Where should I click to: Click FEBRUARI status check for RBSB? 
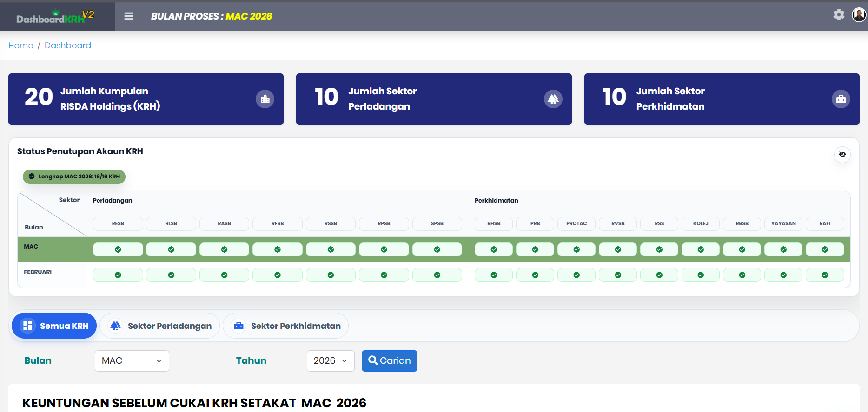tap(742, 275)
